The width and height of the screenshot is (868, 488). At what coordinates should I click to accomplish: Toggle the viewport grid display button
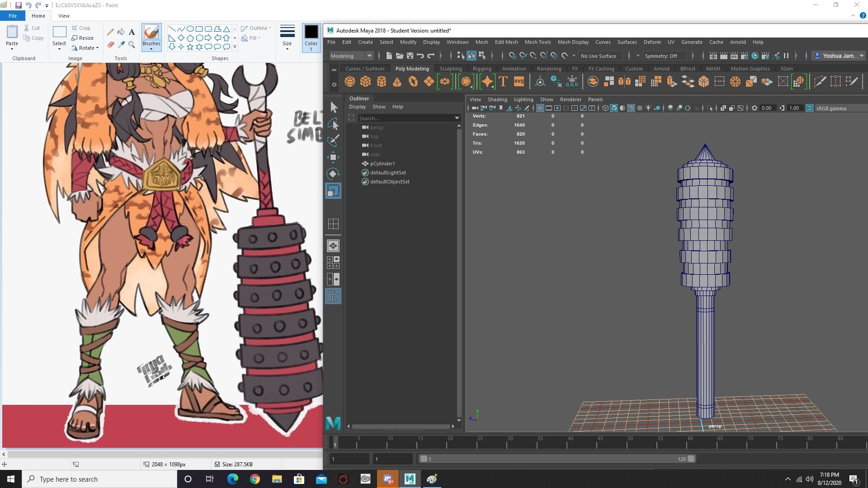(x=540, y=108)
